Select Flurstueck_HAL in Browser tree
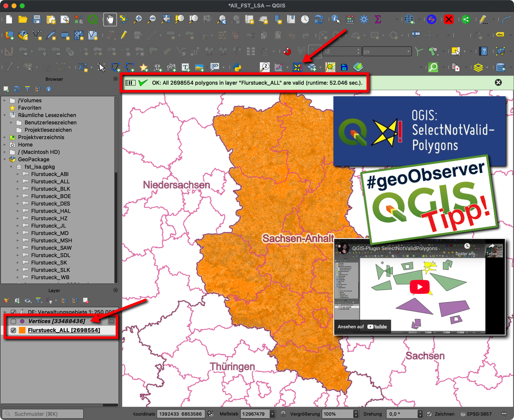Screen dimensions: 514x420 coord(51,211)
